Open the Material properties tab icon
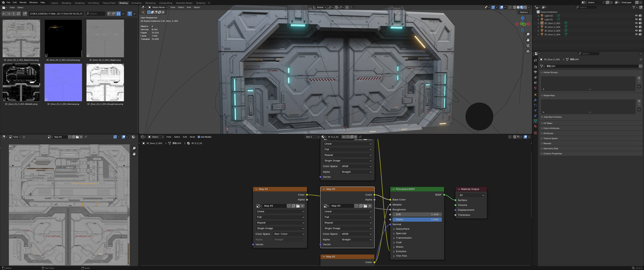Screen dimensions: 644x270 [x=535, y=126]
